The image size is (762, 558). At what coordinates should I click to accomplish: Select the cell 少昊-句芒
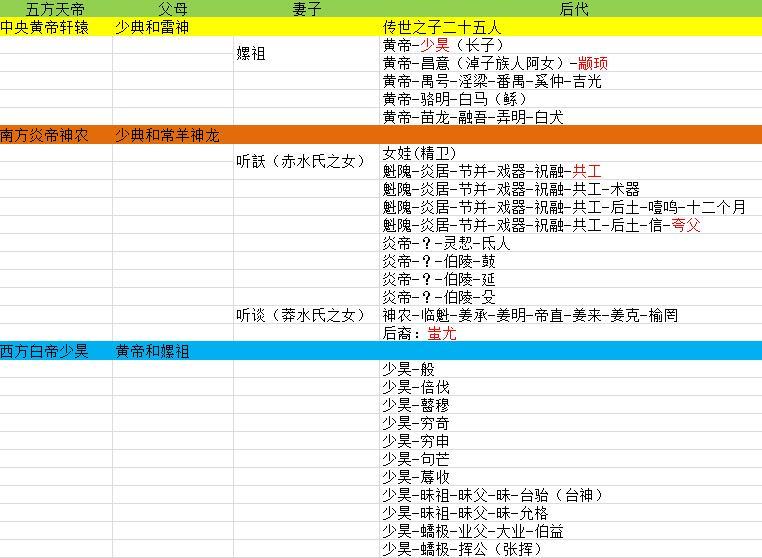(571, 459)
